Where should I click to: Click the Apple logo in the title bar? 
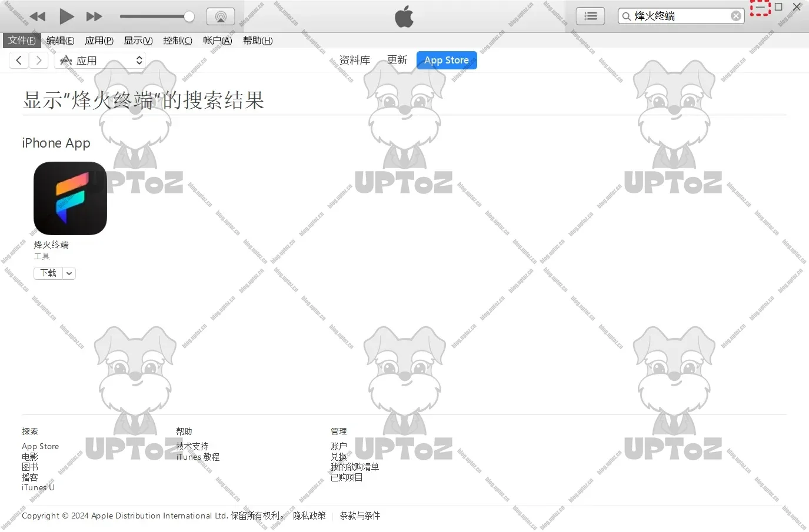(404, 16)
